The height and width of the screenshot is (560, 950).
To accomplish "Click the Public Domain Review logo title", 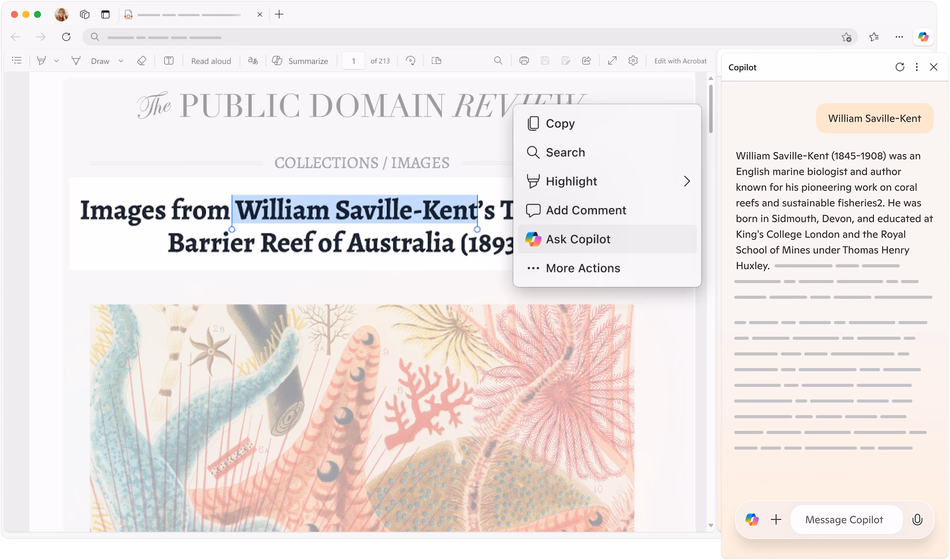I will [x=362, y=105].
